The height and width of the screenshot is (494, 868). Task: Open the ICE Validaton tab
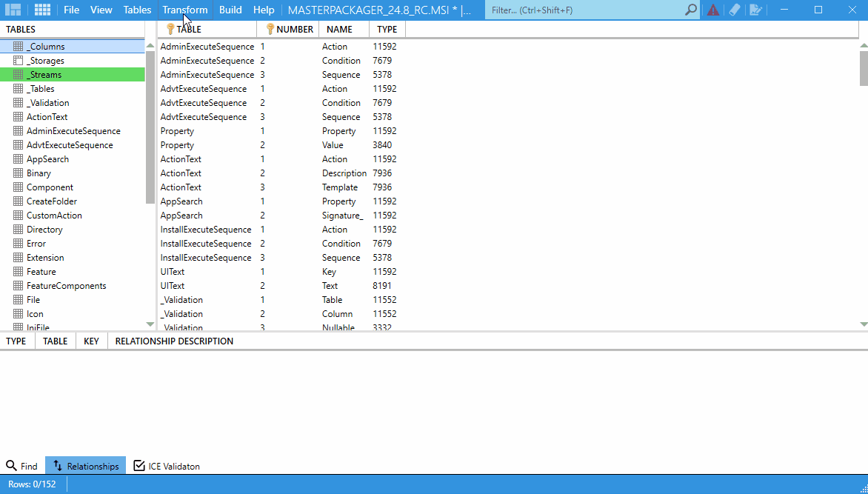tap(167, 466)
